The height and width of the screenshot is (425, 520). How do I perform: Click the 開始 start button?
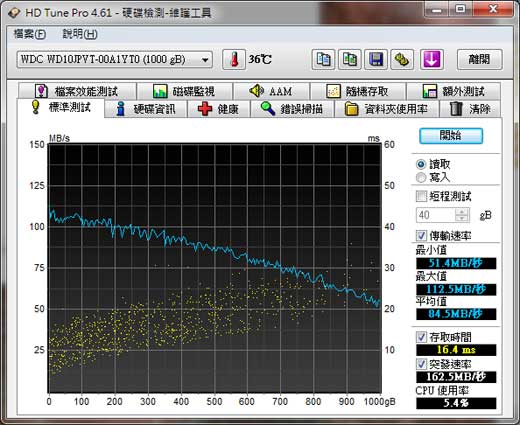pyautogui.click(x=451, y=136)
